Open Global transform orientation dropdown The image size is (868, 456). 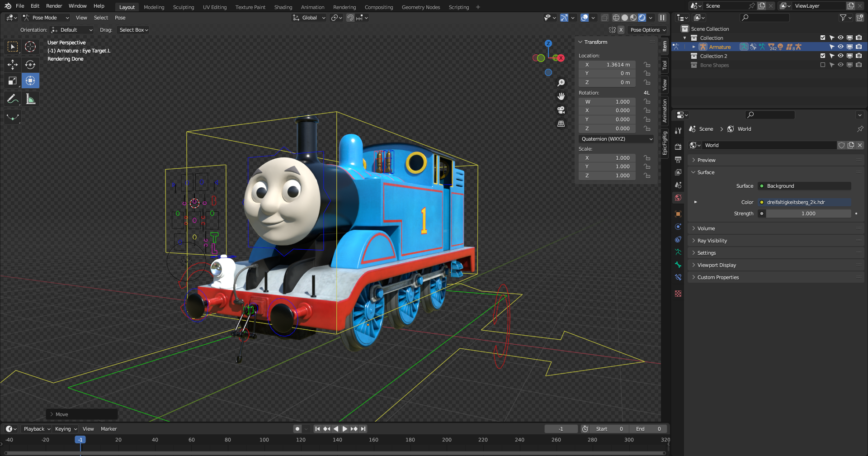tap(309, 18)
